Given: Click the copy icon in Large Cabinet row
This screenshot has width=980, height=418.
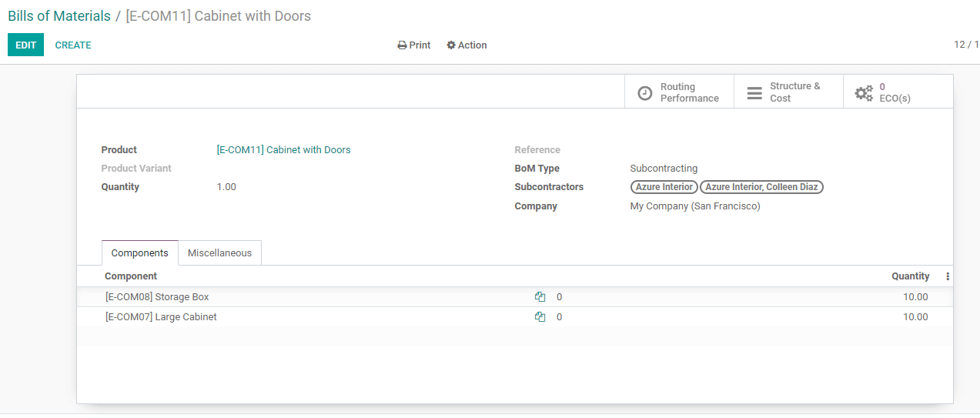Looking at the screenshot, I should (540, 317).
